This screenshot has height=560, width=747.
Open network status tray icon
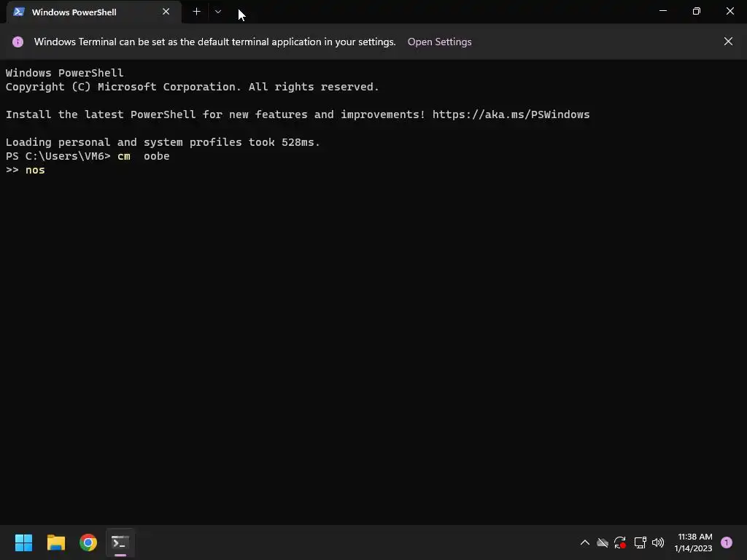[x=640, y=542]
